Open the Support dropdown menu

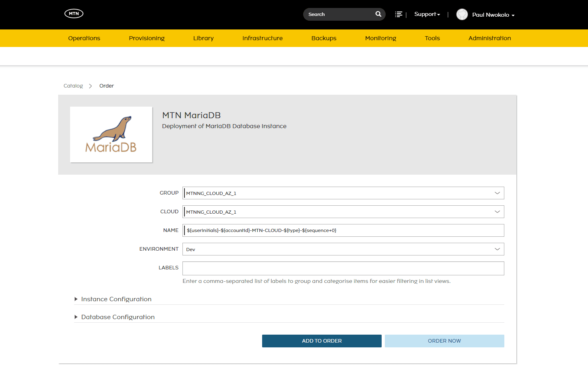(427, 14)
